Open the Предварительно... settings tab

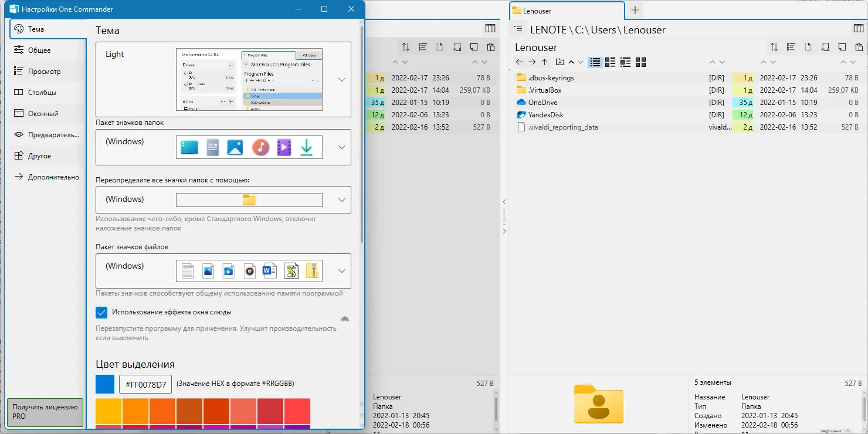coord(48,134)
